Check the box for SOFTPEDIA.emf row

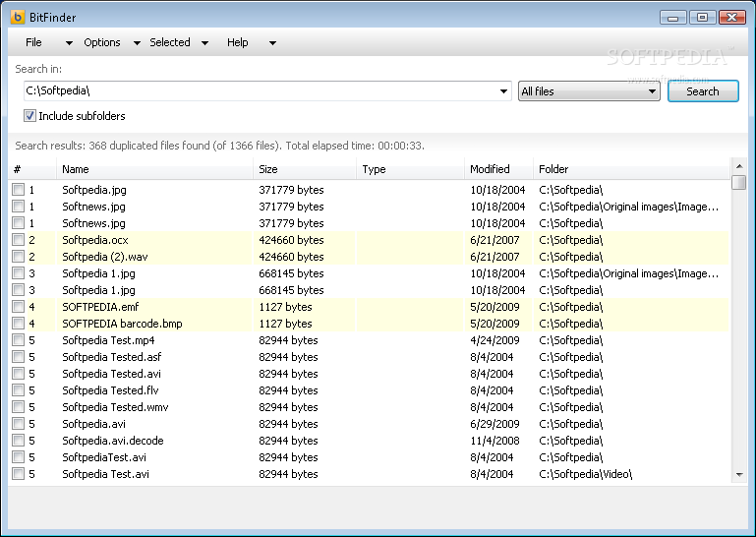tap(19, 307)
